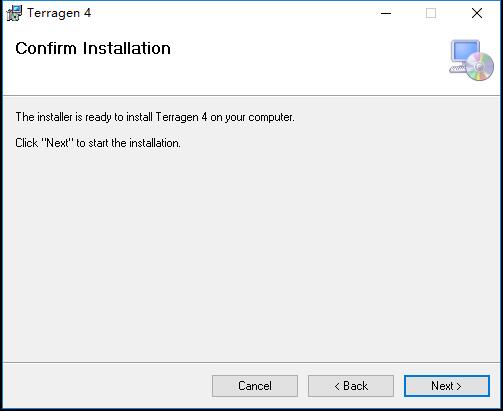Screen dimensions: 503x411
Task: Click the greyed-out maximize box
Action: click(x=431, y=13)
